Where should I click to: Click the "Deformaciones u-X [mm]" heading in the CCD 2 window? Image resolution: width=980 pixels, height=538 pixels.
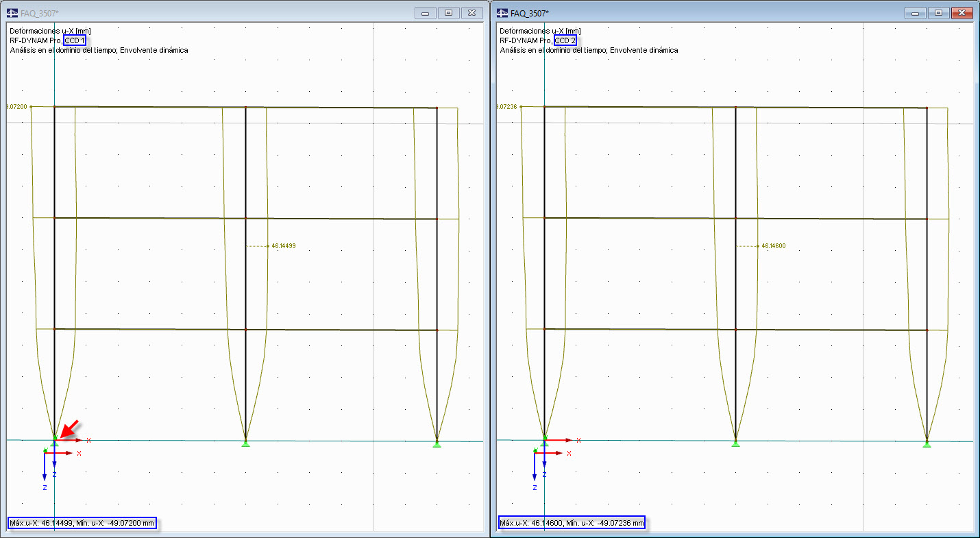540,31
